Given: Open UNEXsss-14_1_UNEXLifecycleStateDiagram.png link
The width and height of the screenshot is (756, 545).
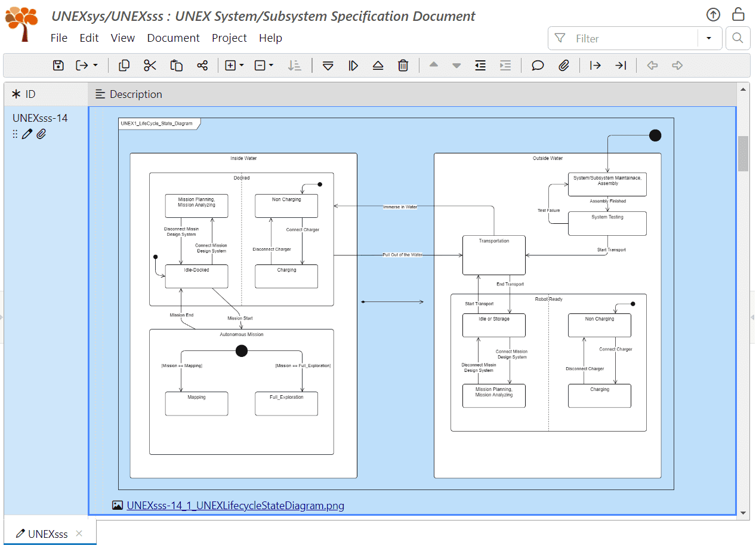Looking at the screenshot, I should (235, 505).
